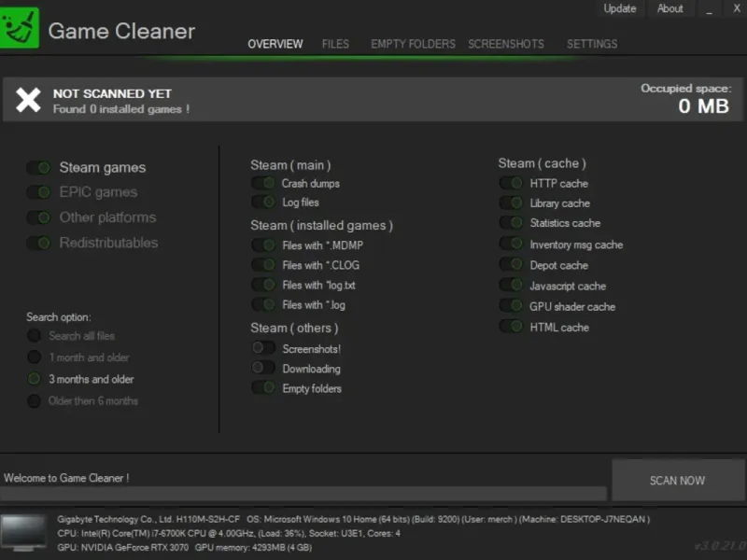The image size is (747, 560).
Task: Enable the Screenshots! toggle
Action: pos(263,348)
